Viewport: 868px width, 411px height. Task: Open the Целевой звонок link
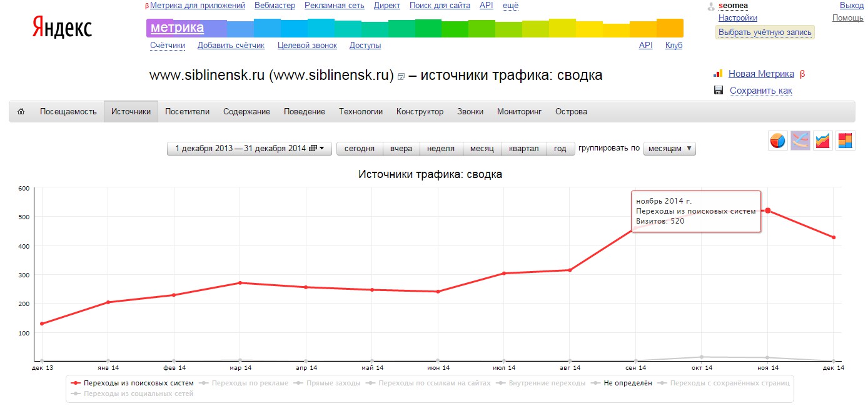pyautogui.click(x=307, y=45)
